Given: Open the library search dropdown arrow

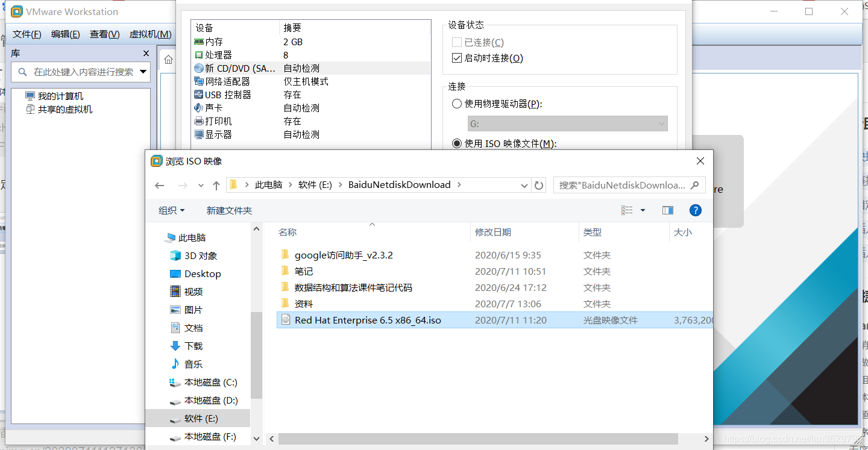Looking at the screenshot, I should pos(143,72).
